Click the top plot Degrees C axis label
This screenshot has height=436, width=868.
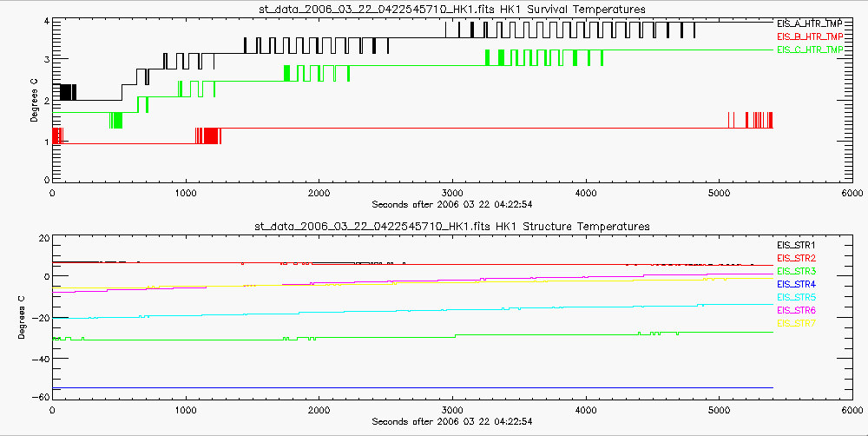click(34, 100)
